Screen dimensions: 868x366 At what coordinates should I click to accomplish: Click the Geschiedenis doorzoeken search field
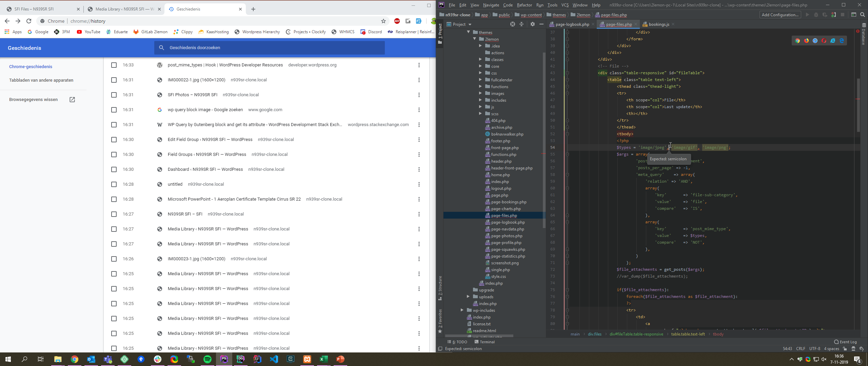pos(269,48)
